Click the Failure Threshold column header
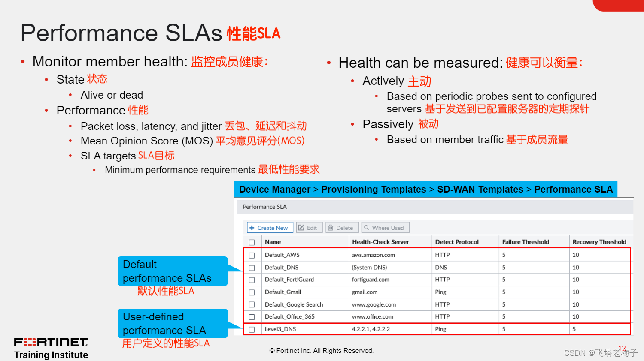This screenshot has width=644, height=361. [x=526, y=242]
